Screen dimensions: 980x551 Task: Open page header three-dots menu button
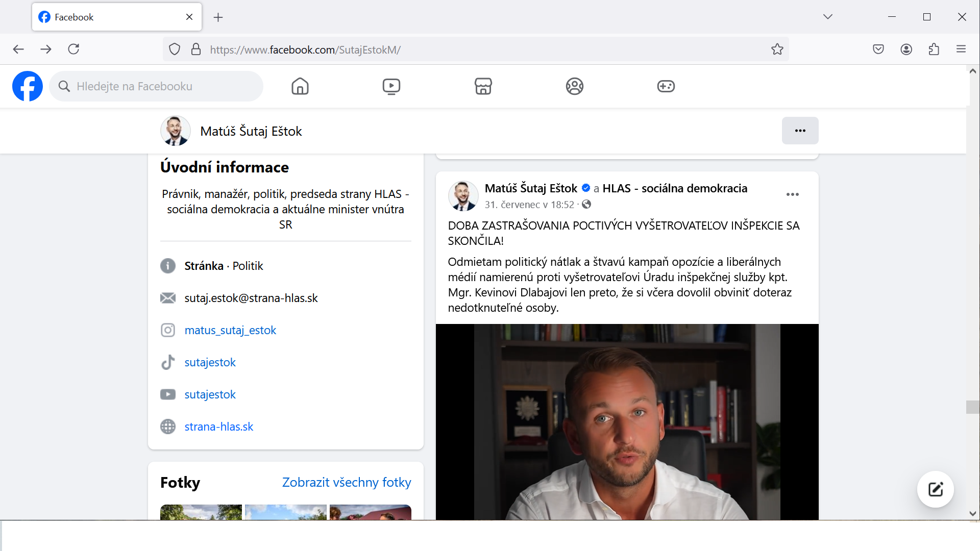coord(800,131)
